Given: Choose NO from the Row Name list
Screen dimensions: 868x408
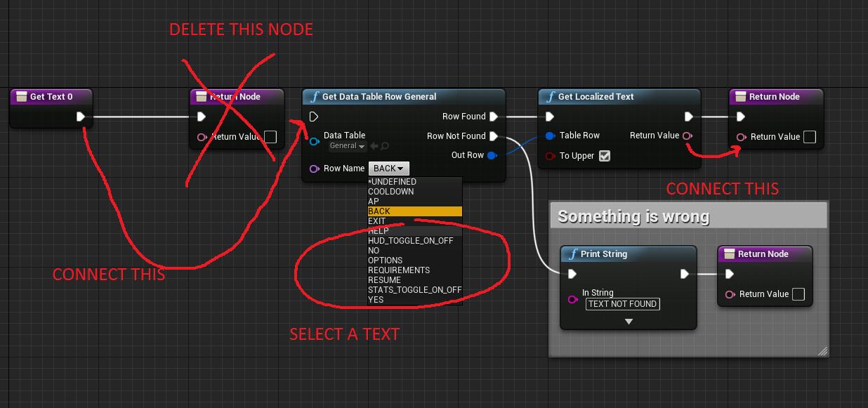Looking at the screenshot, I should coord(414,251).
